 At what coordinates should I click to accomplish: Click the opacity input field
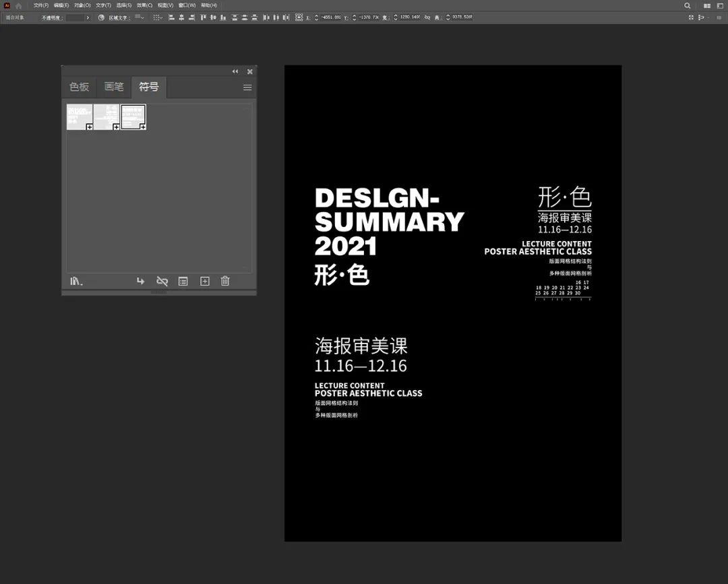(75, 18)
